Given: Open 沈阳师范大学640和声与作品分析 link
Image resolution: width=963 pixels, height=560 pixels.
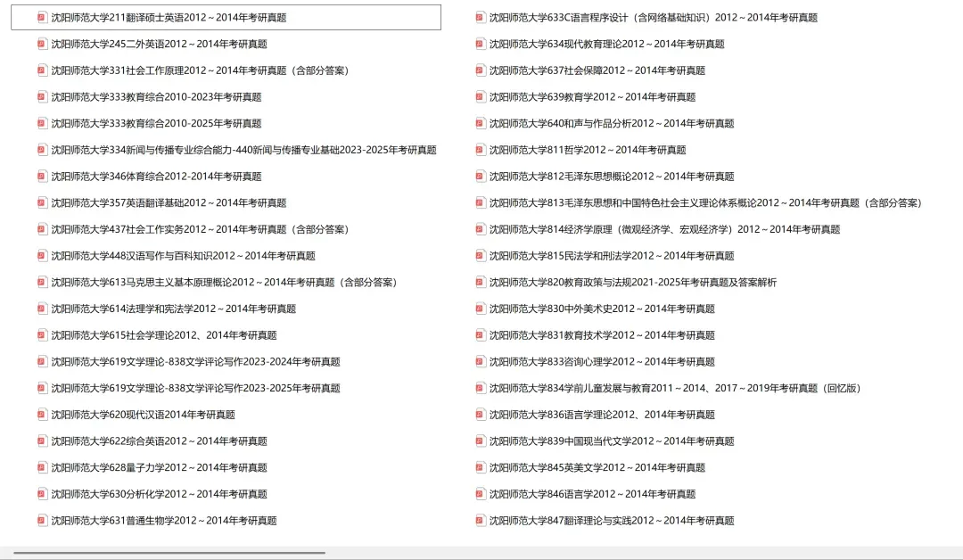Looking at the screenshot, I should click(615, 123).
